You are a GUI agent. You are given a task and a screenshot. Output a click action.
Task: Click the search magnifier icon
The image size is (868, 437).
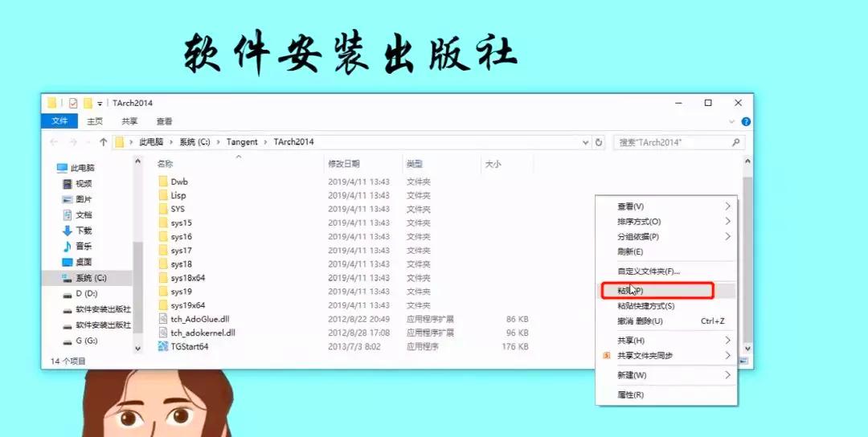(735, 142)
